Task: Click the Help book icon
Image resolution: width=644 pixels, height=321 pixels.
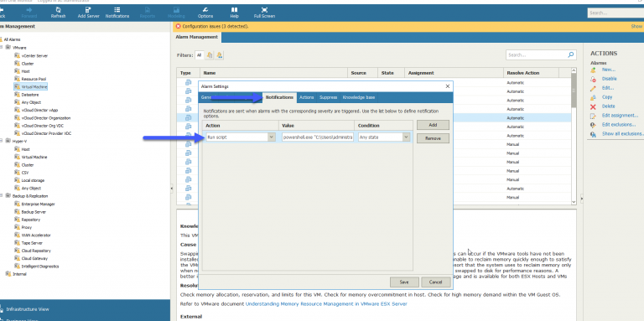Action: (x=234, y=9)
